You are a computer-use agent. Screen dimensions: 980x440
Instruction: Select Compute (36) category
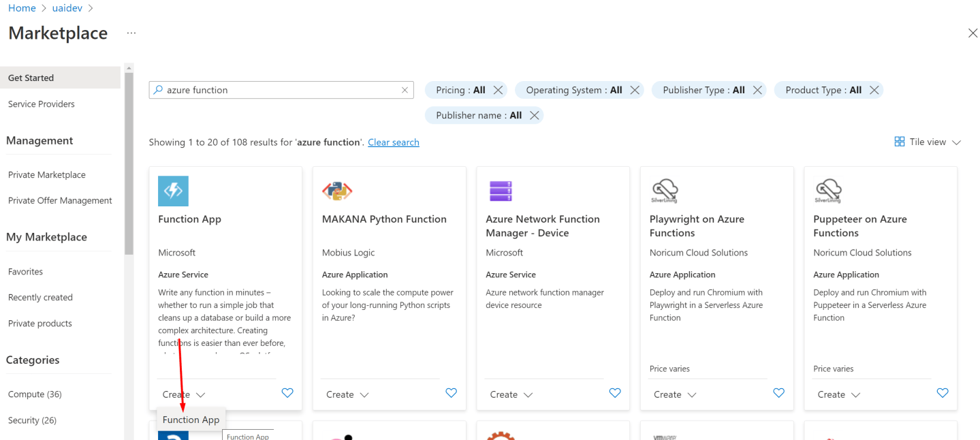pos(35,394)
